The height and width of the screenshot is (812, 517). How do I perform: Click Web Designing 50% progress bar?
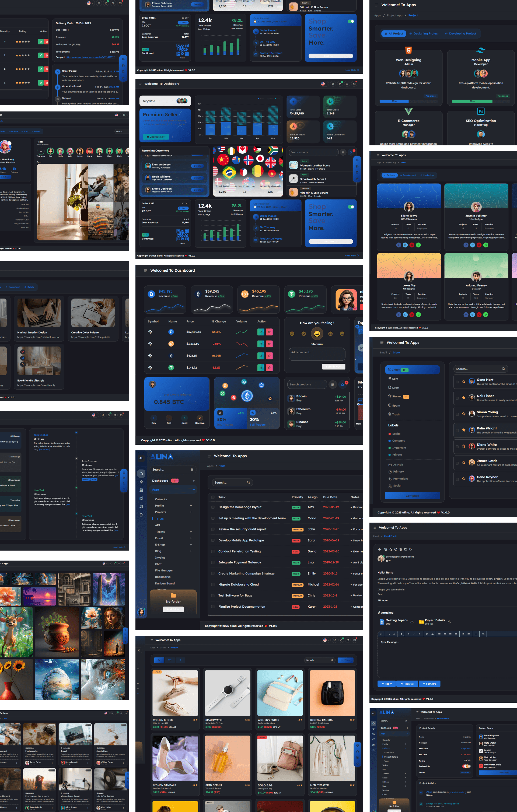[408, 101]
